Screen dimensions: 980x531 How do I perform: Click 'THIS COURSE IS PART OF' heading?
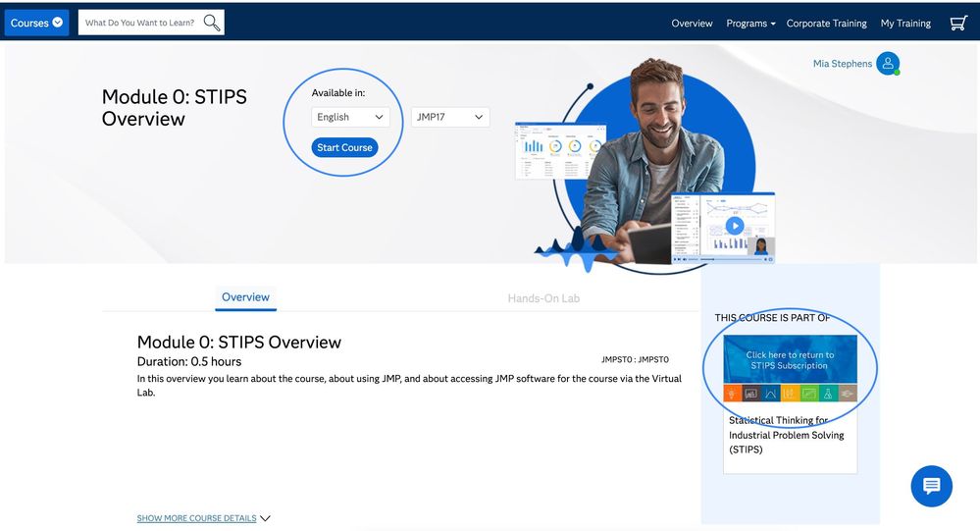click(772, 318)
